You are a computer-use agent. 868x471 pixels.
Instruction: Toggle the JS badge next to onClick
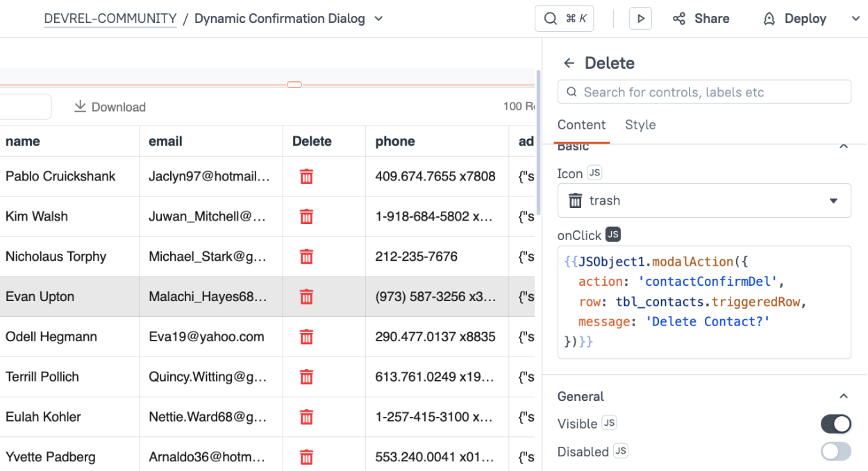click(x=612, y=234)
